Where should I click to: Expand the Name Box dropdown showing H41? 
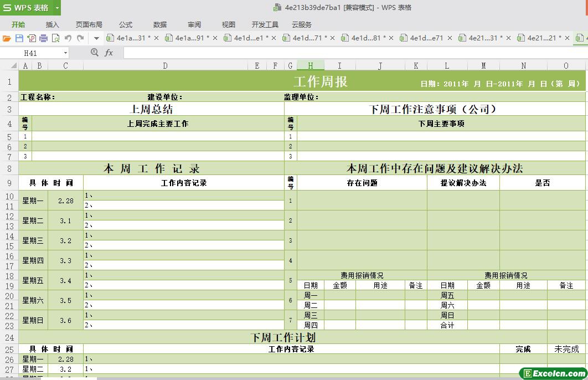pos(65,53)
